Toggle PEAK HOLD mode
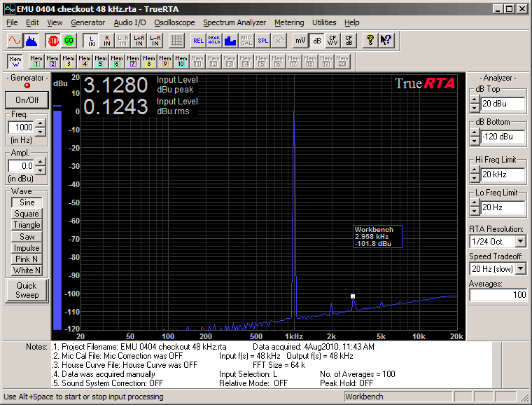This screenshot has width=532, height=405. [214, 41]
